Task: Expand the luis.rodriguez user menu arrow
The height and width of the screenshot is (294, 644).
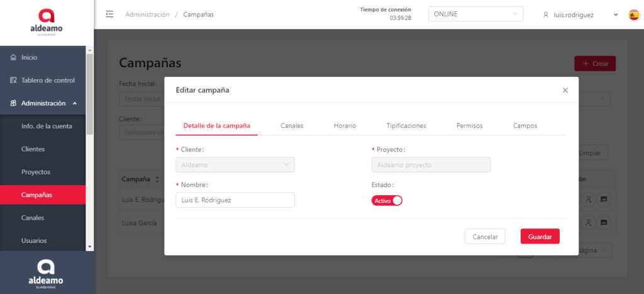Action: pyautogui.click(x=616, y=14)
